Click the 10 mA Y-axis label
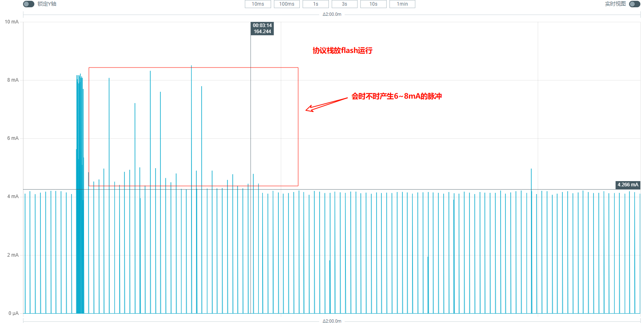 point(12,22)
